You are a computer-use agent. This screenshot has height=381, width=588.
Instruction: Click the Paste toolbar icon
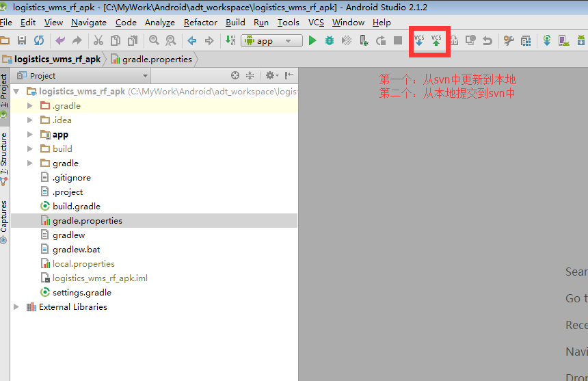pyautogui.click(x=133, y=40)
